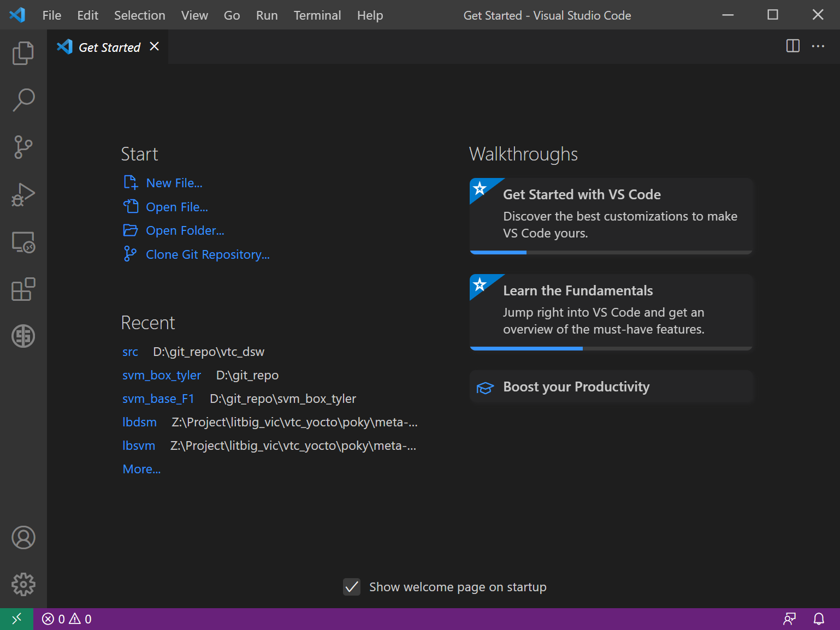Image resolution: width=840 pixels, height=630 pixels.
Task: Click the New File... link
Action: point(174,183)
